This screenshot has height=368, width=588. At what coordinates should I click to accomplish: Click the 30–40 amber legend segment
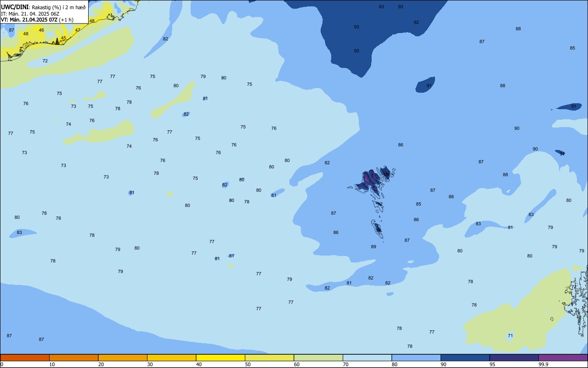[171, 357]
